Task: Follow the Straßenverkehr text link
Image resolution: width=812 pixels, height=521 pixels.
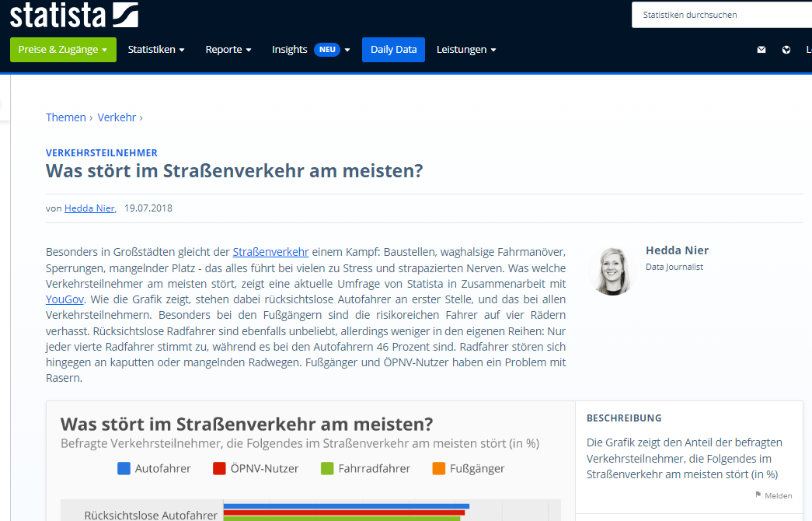Action: click(x=270, y=252)
